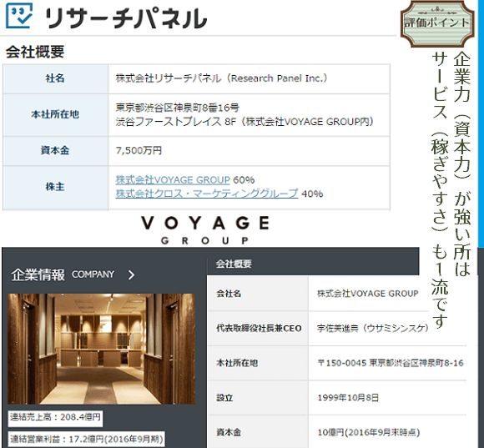Click the 会社概要 heading above the first table
Viewport: 484px width, 448px height.
coord(35,52)
